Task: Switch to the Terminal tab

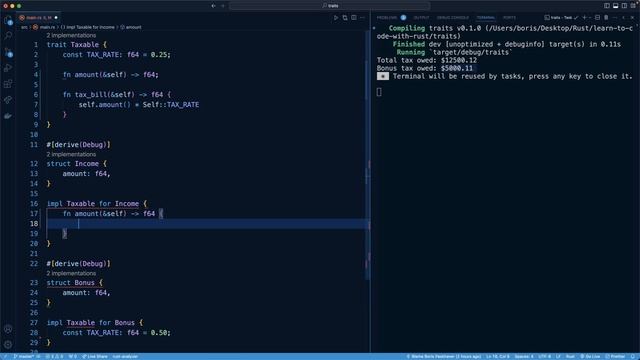Action: coord(485,18)
